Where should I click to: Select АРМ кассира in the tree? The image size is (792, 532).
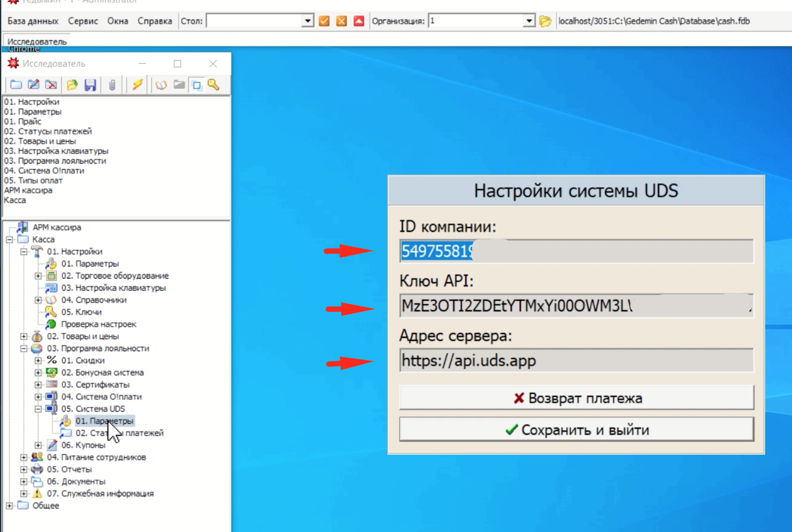(x=57, y=227)
